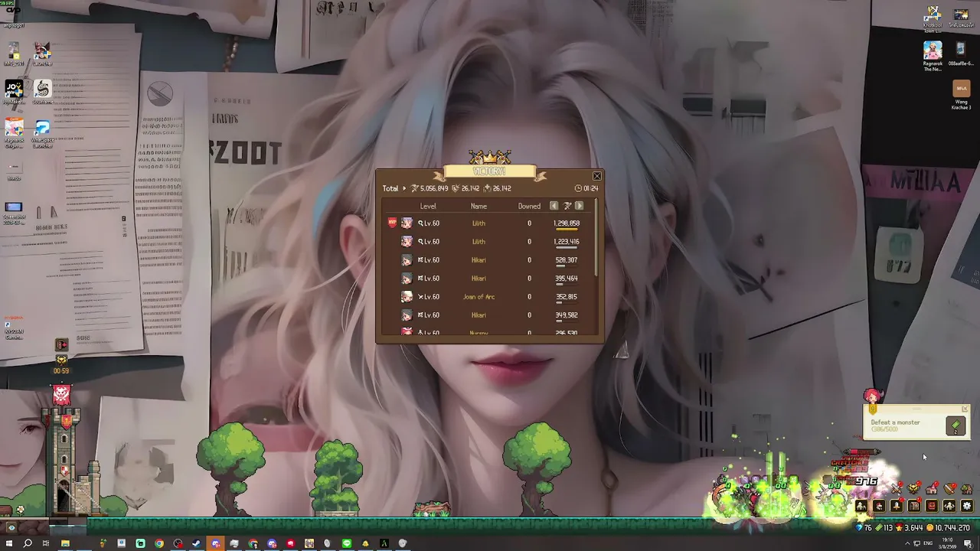Click the 01:24 battle timer
Viewport: 980px width, 551px height.
coord(586,188)
